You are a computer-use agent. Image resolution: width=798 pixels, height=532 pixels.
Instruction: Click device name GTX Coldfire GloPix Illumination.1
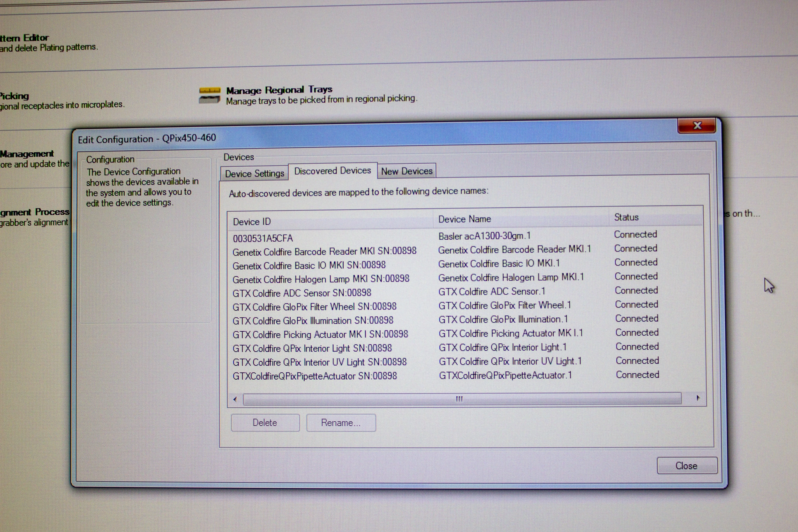[x=503, y=319]
